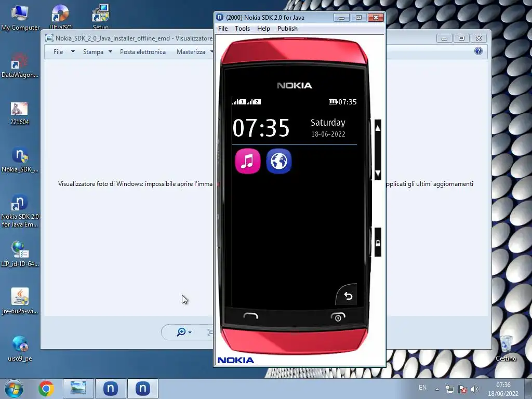Click the help question mark in photo viewer
Viewport: 532px width, 399px height.
[478, 51]
